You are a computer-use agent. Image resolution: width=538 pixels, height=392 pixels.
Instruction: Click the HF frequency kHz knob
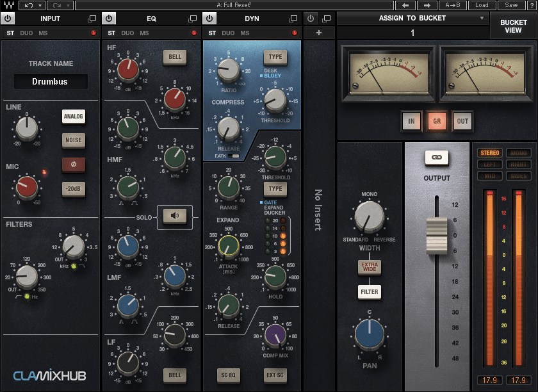175,99
